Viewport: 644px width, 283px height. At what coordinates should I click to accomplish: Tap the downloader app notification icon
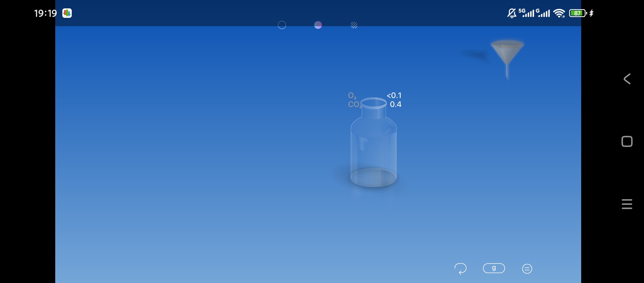(x=67, y=13)
